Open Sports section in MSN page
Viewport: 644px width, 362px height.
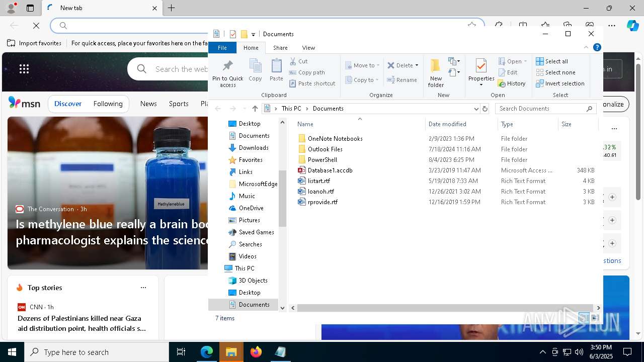point(179,104)
